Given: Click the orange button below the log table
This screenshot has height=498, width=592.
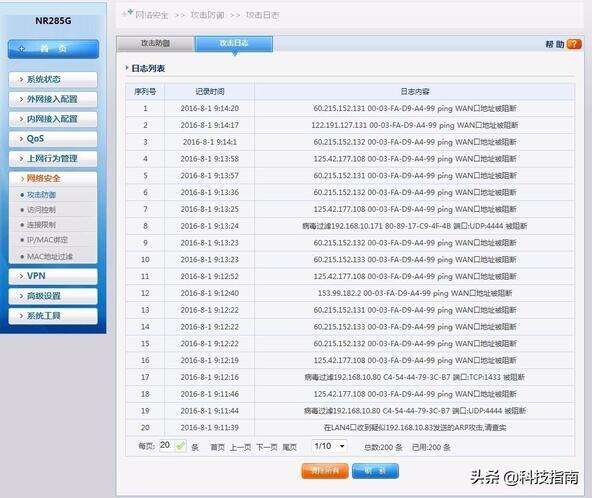Looking at the screenshot, I should [325, 471].
